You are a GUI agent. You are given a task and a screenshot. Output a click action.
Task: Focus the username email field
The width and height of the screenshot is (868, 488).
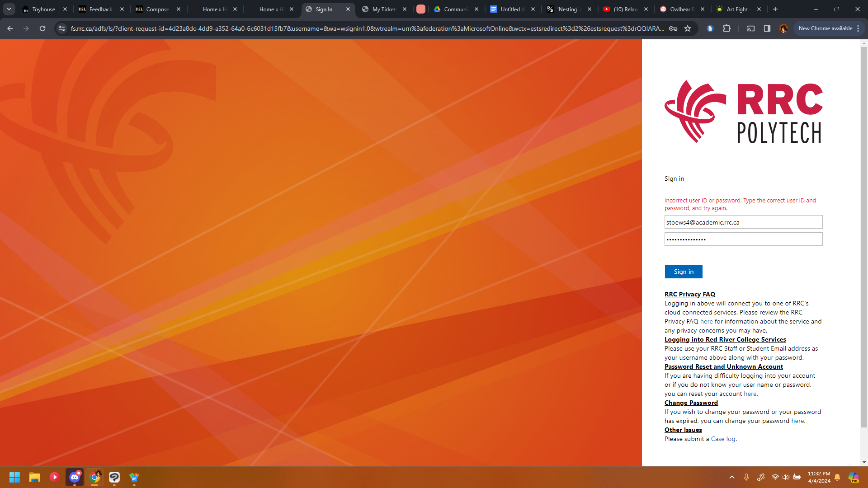point(743,222)
